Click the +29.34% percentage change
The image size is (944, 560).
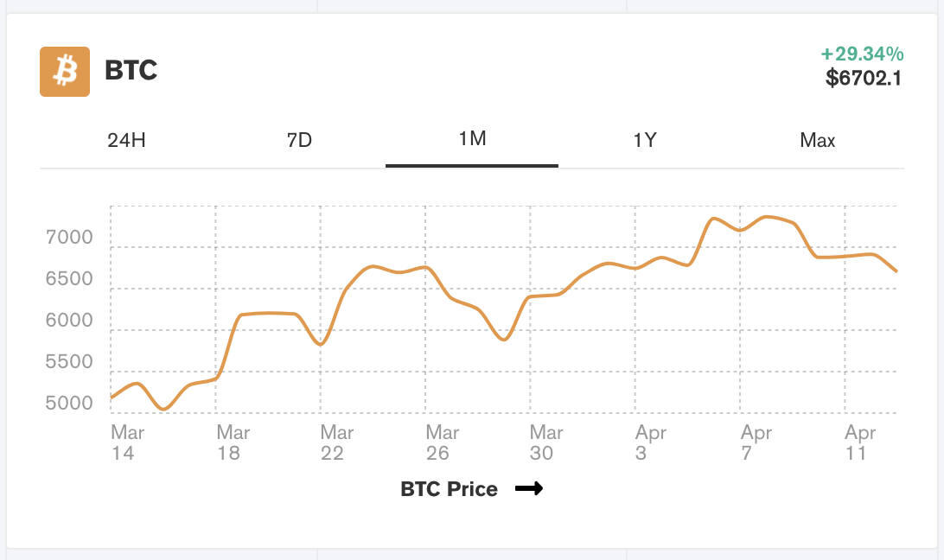860,53
